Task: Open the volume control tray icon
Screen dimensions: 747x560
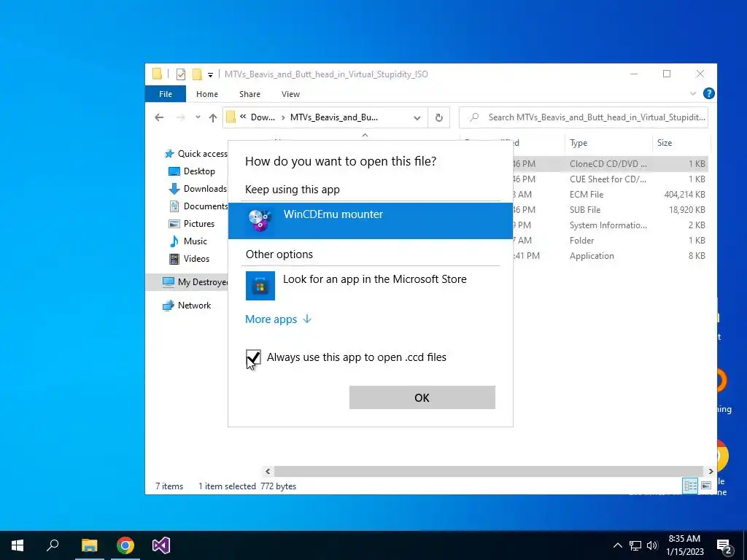Action: 652,545
